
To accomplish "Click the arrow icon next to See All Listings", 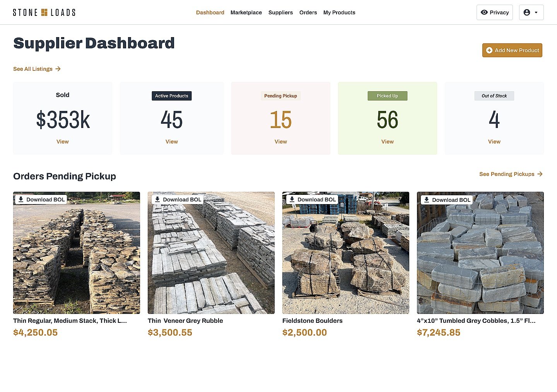I will tap(58, 69).
